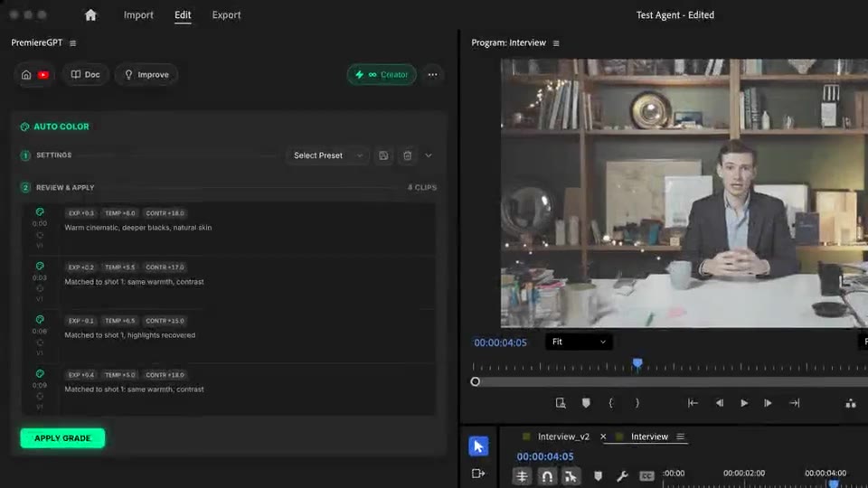Click the Settings step header
The width and height of the screenshot is (868, 488).
coord(53,155)
